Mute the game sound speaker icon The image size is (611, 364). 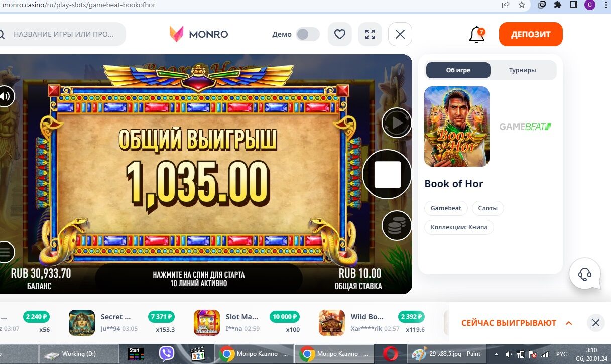pos(5,96)
